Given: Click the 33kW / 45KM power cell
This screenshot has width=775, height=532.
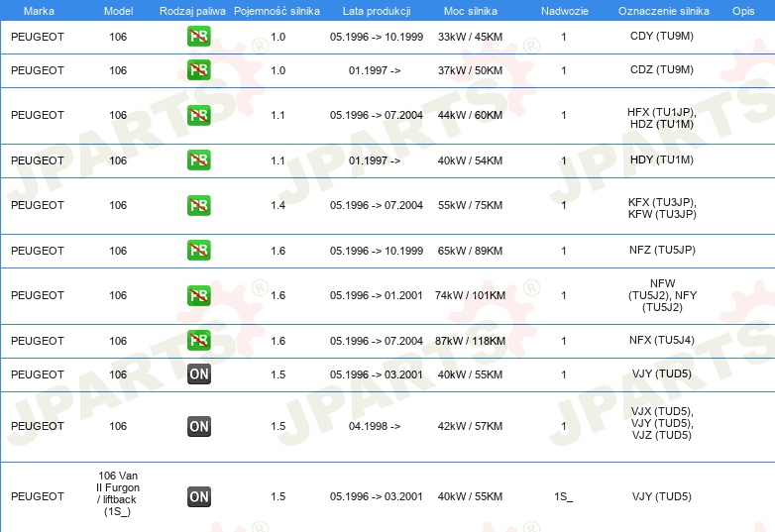Looking at the screenshot, I should [470, 37].
